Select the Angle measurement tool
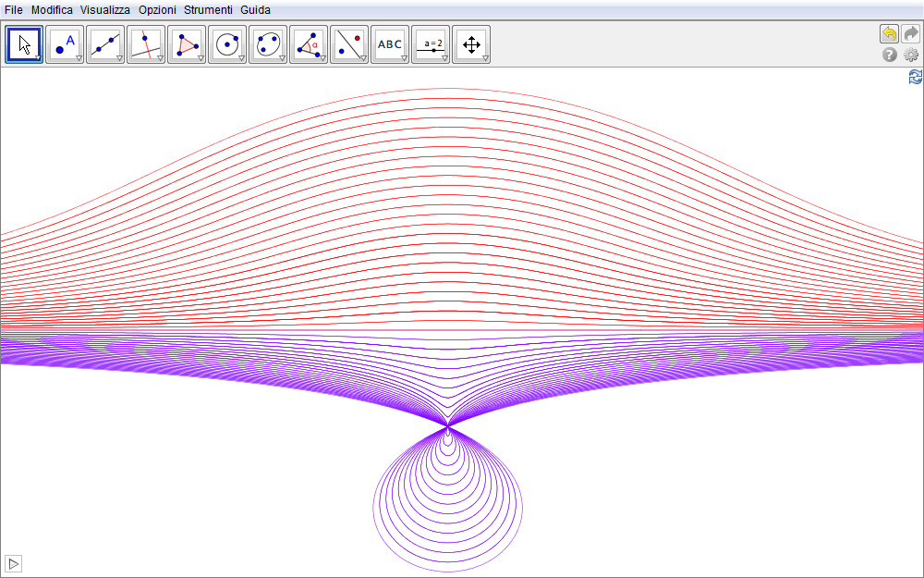 pyautogui.click(x=309, y=43)
